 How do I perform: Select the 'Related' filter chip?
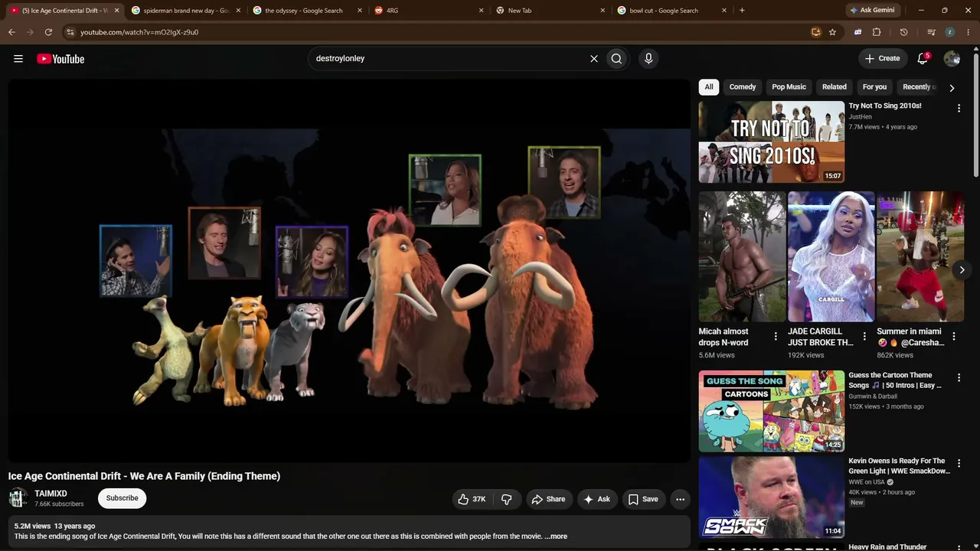click(835, 87)
